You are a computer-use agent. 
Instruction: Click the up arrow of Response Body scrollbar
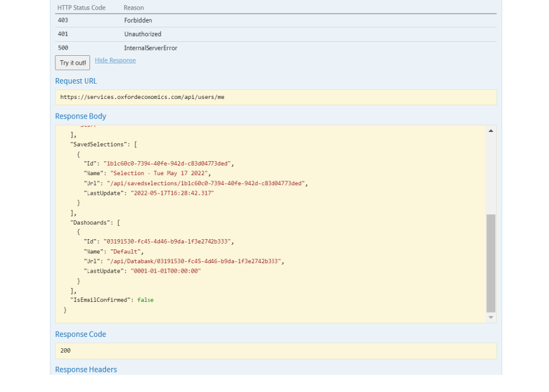point(491,131)
